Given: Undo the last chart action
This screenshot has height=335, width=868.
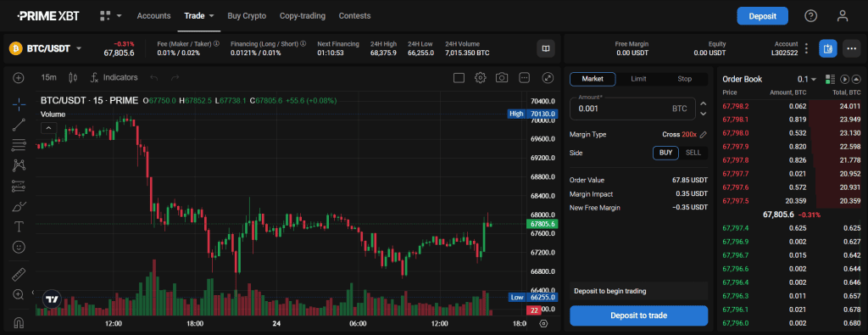Looking at the screenshot, I should click(154, 77).
